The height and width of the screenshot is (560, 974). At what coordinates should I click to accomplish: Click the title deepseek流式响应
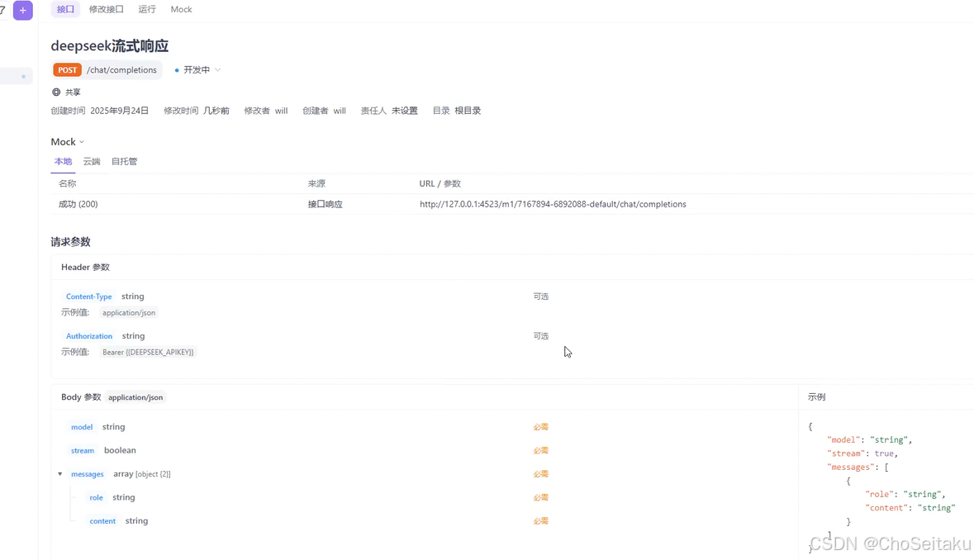tap(110, 46)
